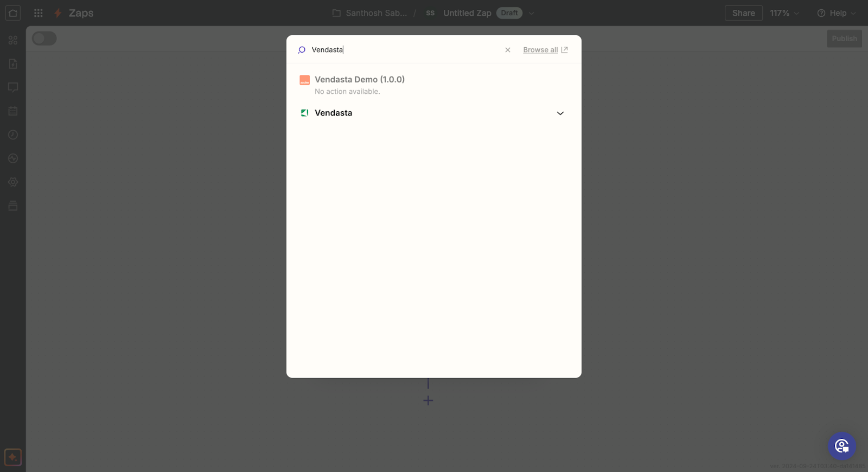Open the sidebar file import icon

coord(13,64)
